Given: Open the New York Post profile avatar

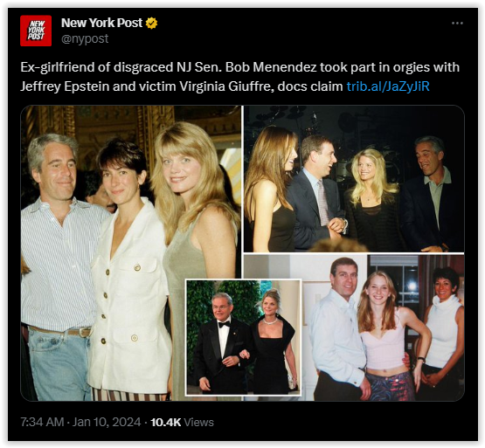Looking at the screenshot, I should pyautogui.click(x=36, y=31).
